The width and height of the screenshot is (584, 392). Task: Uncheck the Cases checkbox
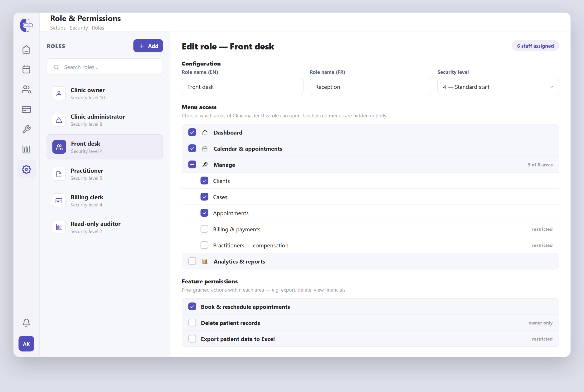point(204,197)
